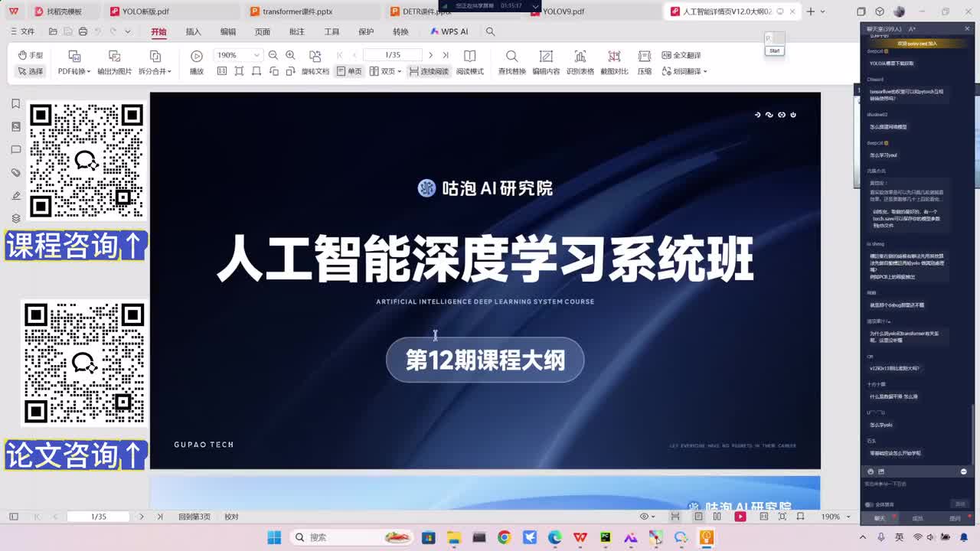
Task: Click 输出为图片 export as image
Action: coord(114,63)
